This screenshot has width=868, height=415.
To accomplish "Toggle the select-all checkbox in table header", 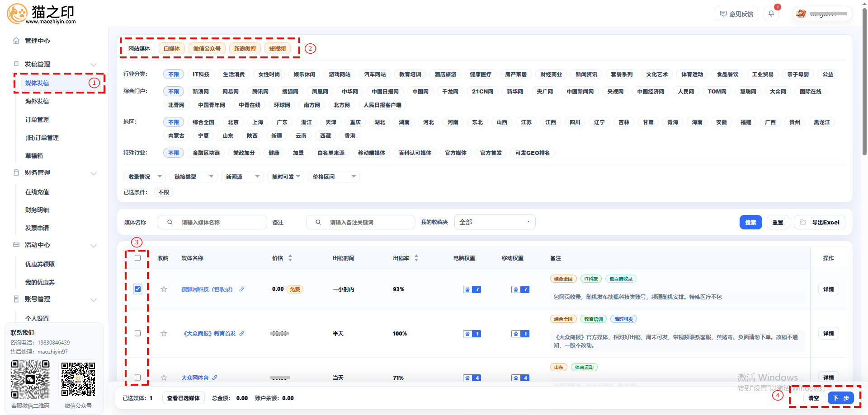I will (x=138, y=258).
